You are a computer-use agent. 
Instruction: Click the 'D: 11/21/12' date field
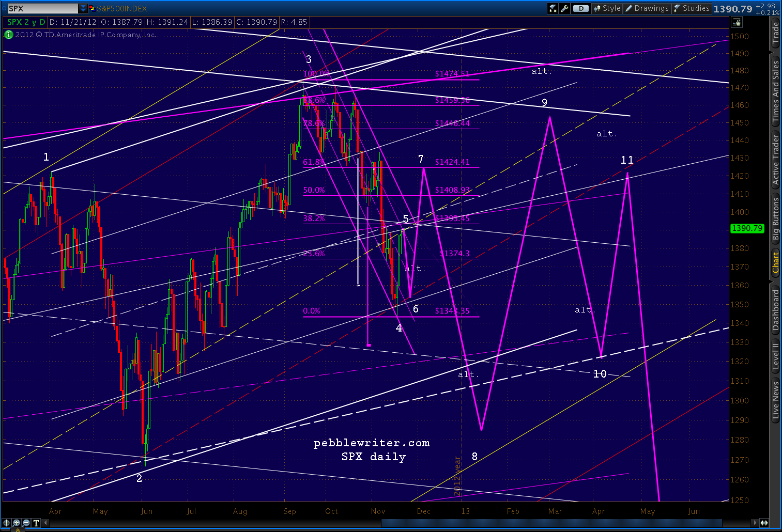click(x=73, y=22)
